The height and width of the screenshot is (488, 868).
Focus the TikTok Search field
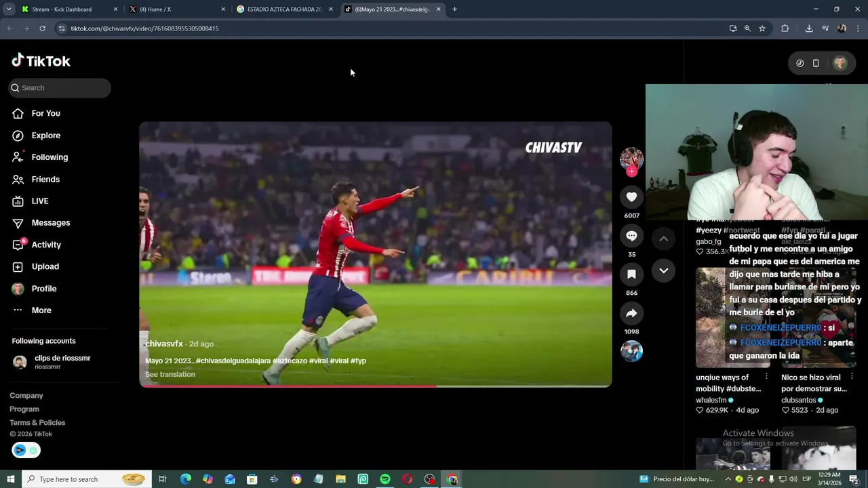pyautogui.click(x=60, y=87)
